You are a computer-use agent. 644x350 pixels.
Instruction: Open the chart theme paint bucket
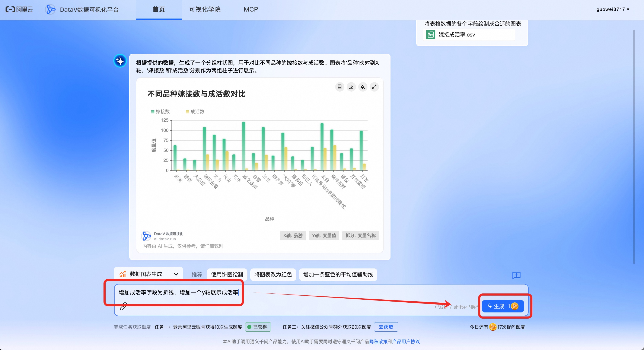pyautogui.click(x=363, y=87)
